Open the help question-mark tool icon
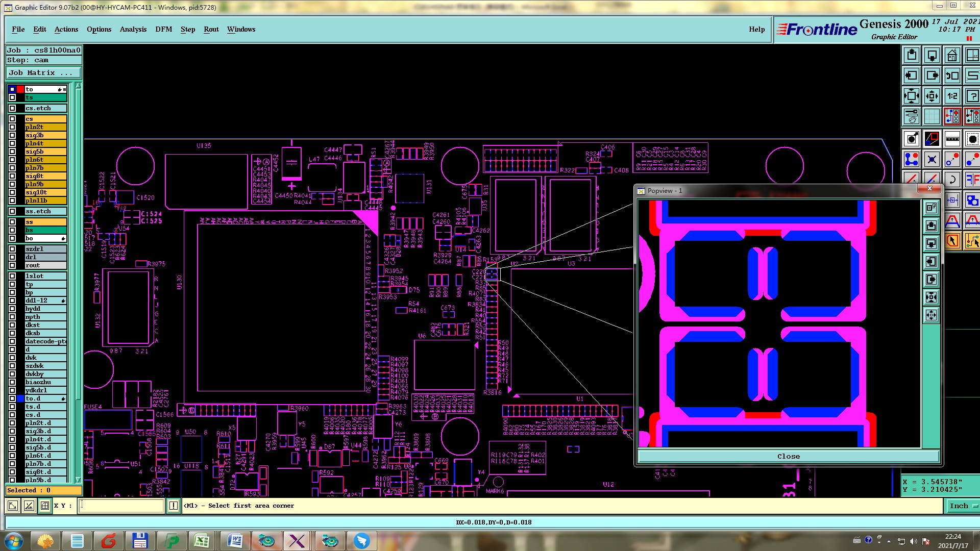 972,96
